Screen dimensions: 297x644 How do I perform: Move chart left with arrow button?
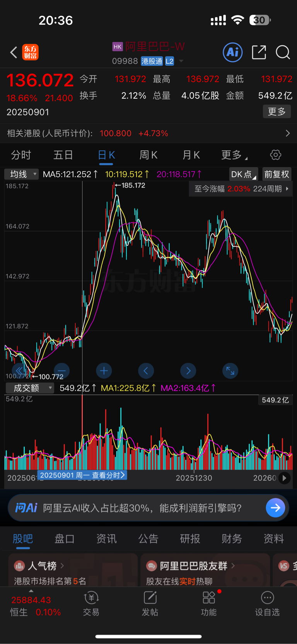[x=146, y=371]
